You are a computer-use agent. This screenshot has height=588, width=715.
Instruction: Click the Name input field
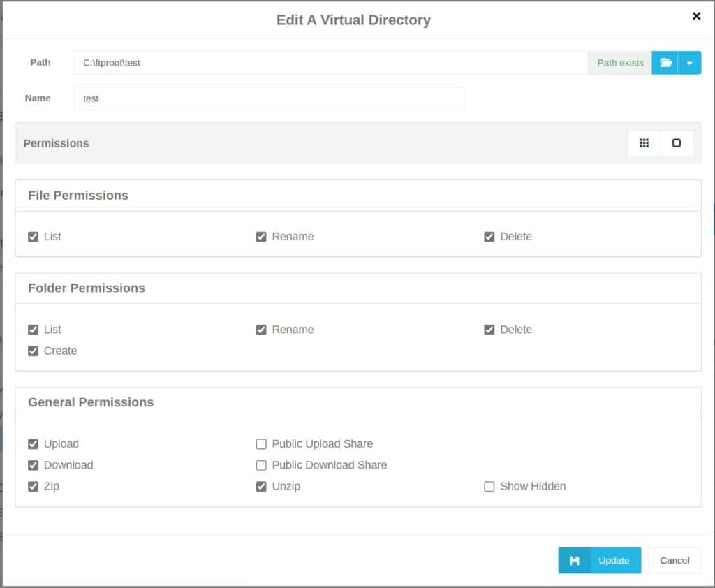270,98
